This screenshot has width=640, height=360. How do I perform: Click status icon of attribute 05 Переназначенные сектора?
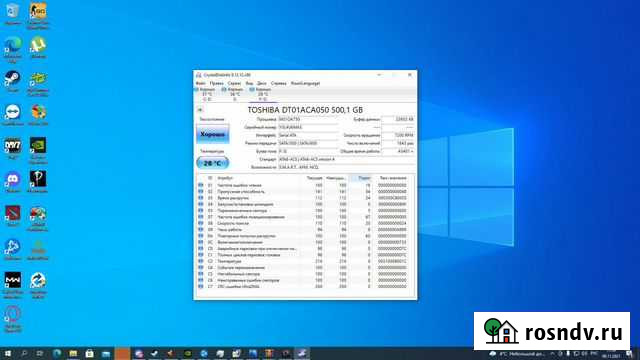coord(200,211)
